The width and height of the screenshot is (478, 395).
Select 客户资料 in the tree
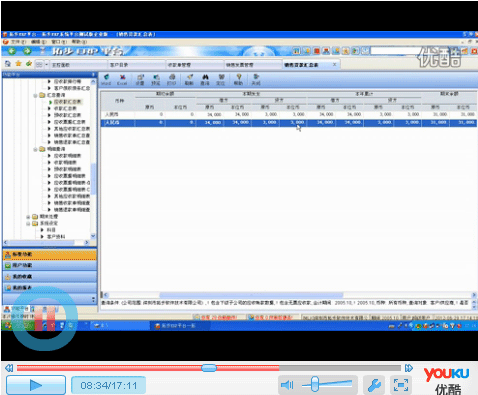56,237
